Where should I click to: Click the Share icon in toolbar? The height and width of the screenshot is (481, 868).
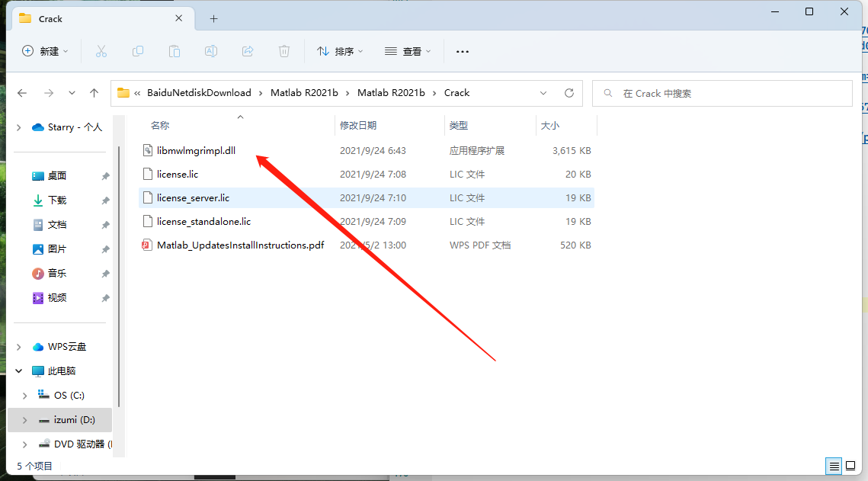tap(248, 51)
